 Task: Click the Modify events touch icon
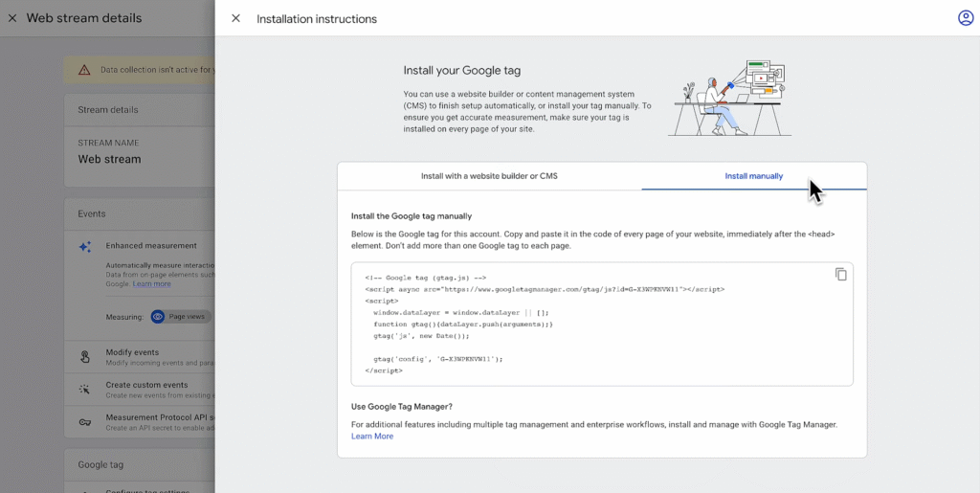(85, 357)
